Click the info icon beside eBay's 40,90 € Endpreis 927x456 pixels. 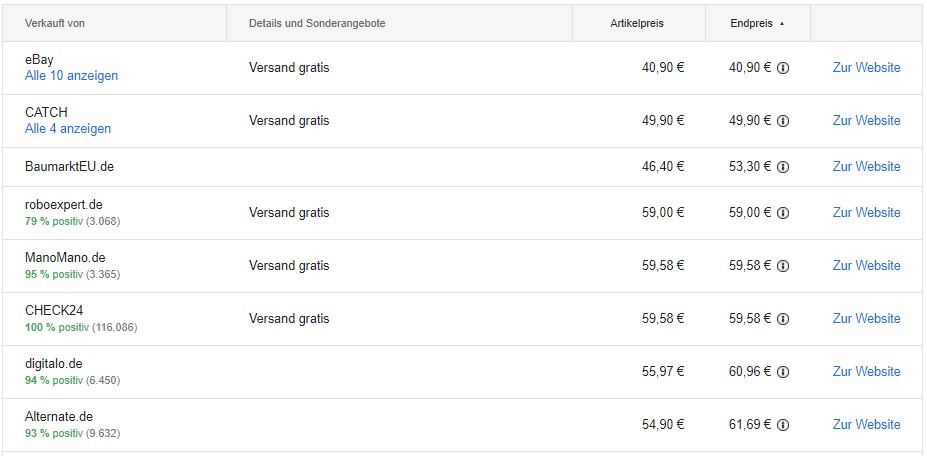click(x=783, y=68)
